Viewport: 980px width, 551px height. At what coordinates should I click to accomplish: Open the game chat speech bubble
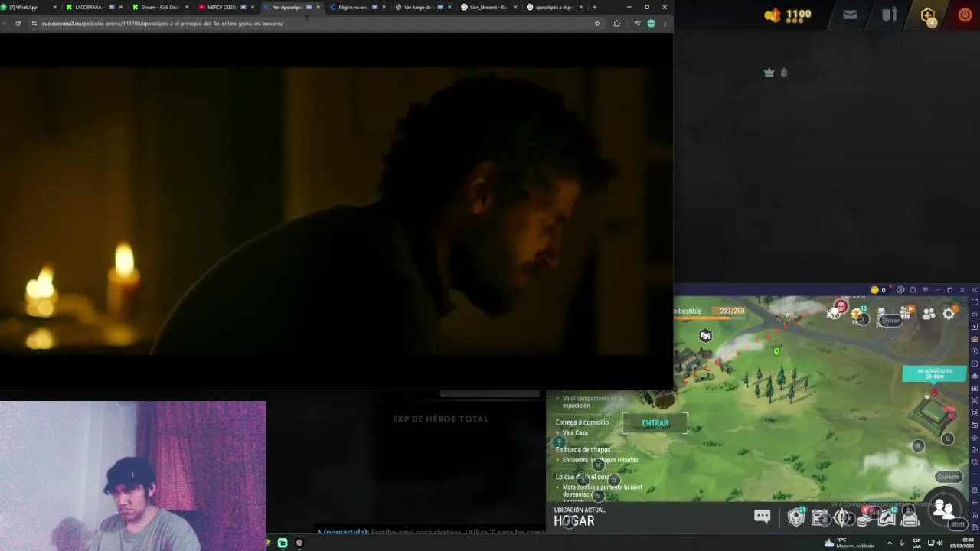coord(762,517)
